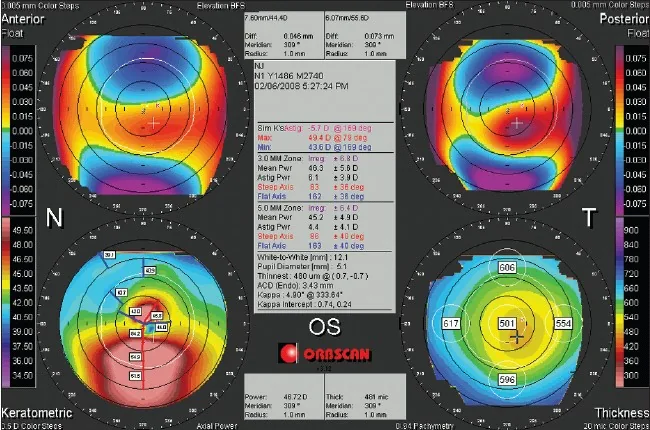Viewport: 650px width, 430px height.
Task: Click the 7.60mm/44.4D best-fit sphere value
Action: coord(266,18)
